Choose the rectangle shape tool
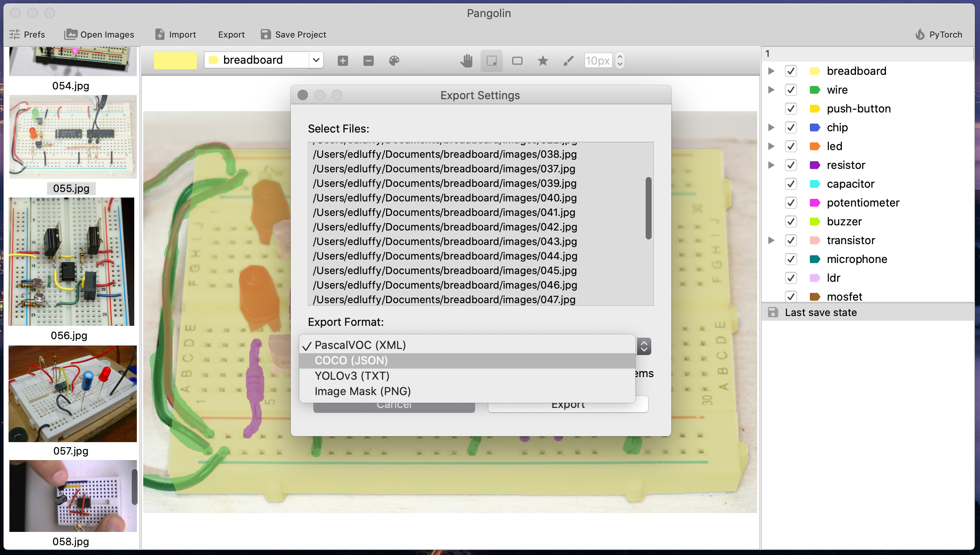The width and height of the screenshot is (980, 555). click(x=517, y=61)
